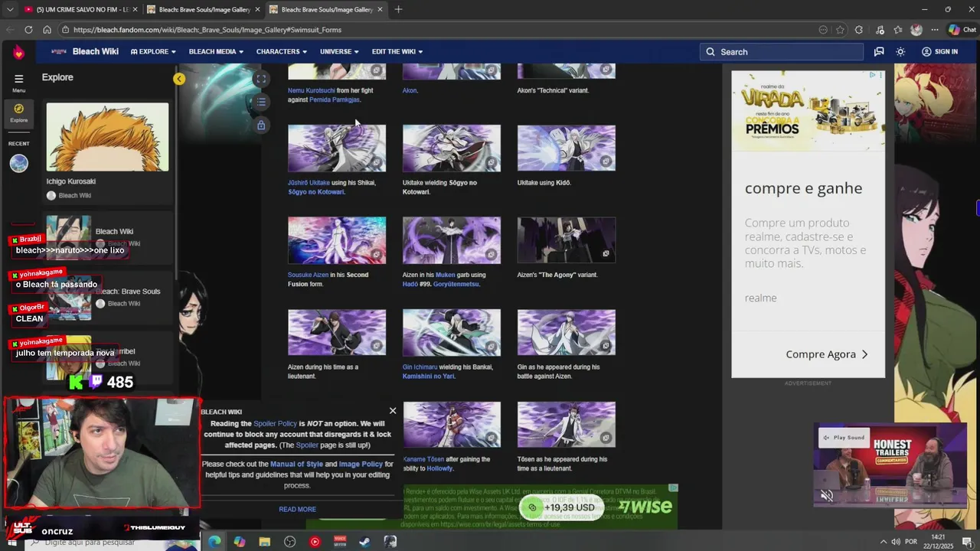The height and width of the screenshot is (551, 980).
Task: Open the Copilot Chat button
Action: [963, 30]
